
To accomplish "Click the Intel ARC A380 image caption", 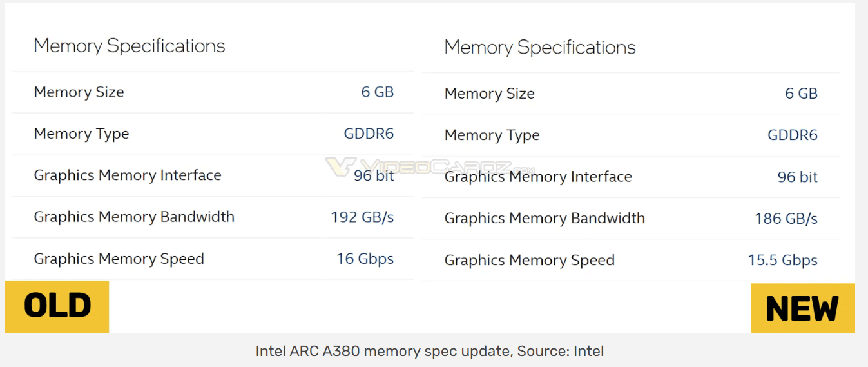I will point(430,351).
